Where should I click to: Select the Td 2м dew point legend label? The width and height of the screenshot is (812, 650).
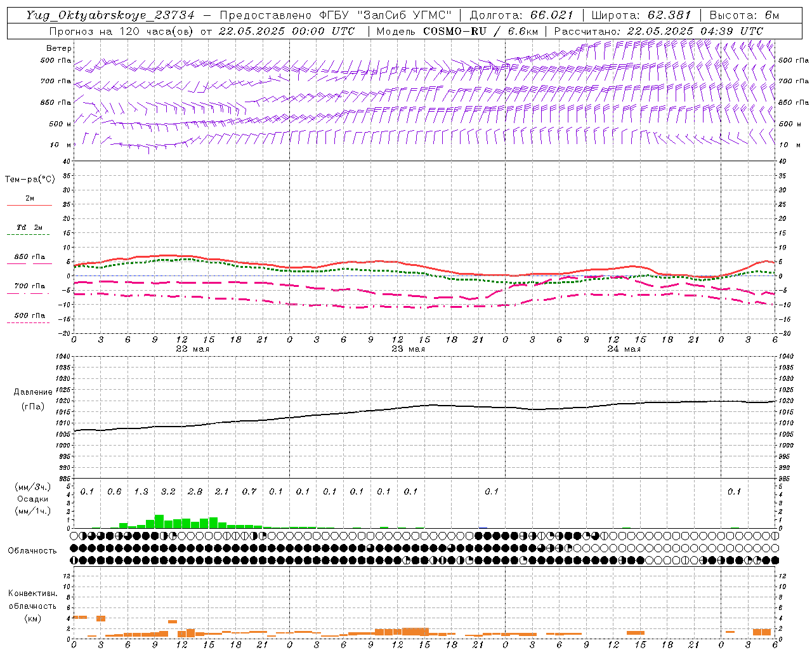click(30, 227)
